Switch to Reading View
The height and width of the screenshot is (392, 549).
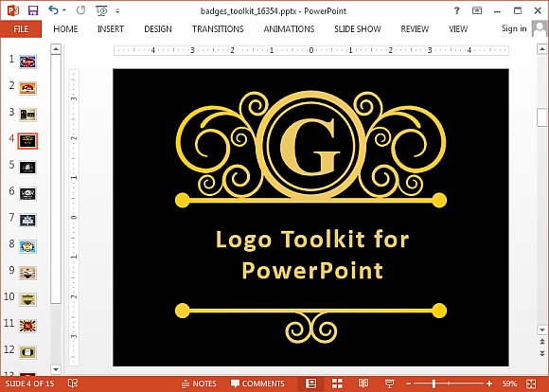(363, 383)
